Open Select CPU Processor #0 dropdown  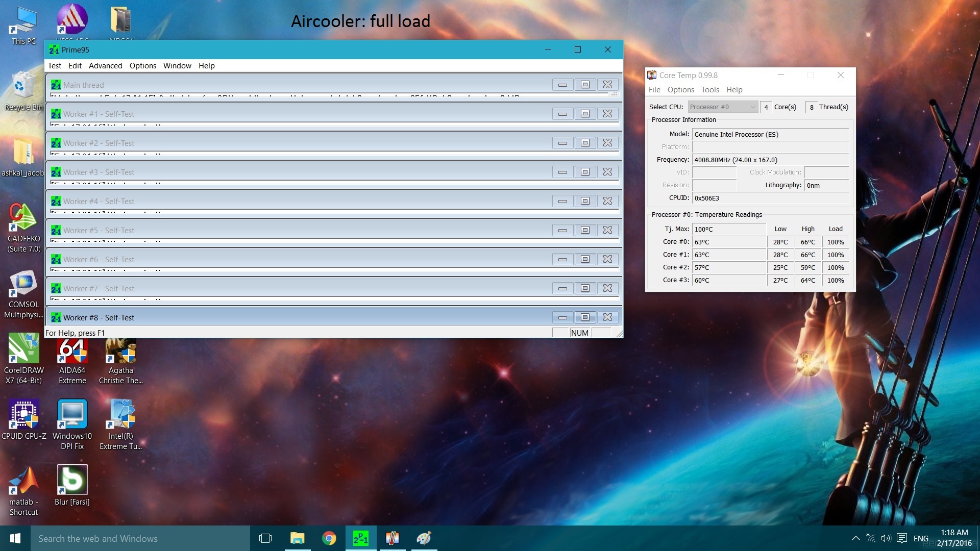(722, 107)
